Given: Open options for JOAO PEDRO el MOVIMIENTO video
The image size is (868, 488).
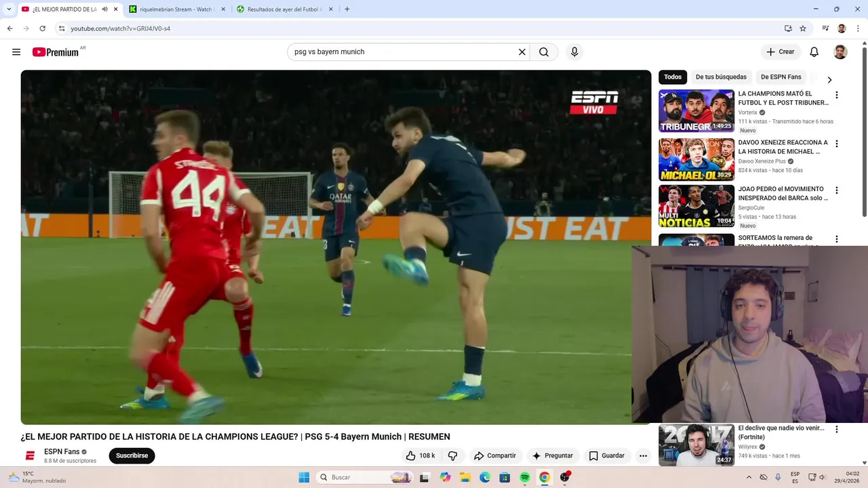Looking at the screenshot, I should click(836, 190).
